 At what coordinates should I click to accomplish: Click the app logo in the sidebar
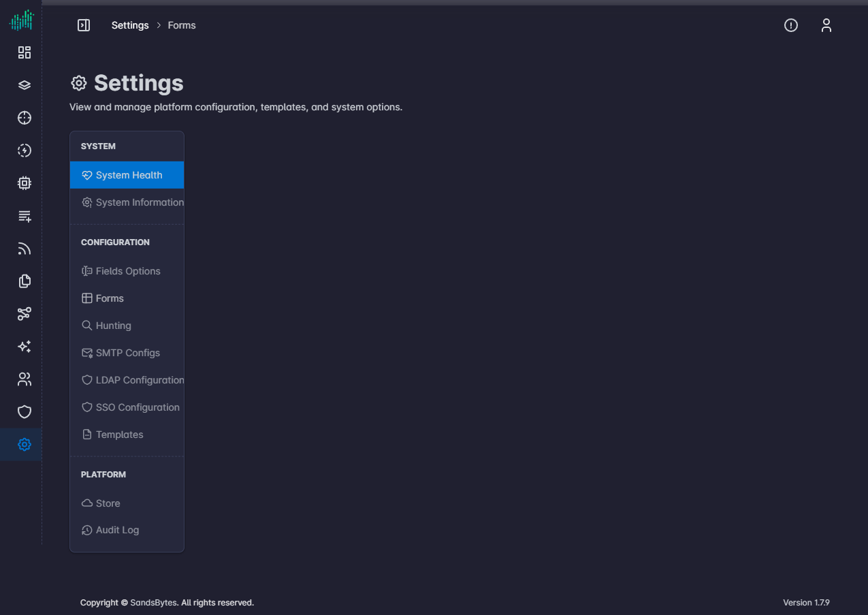[x=21, y=20]
